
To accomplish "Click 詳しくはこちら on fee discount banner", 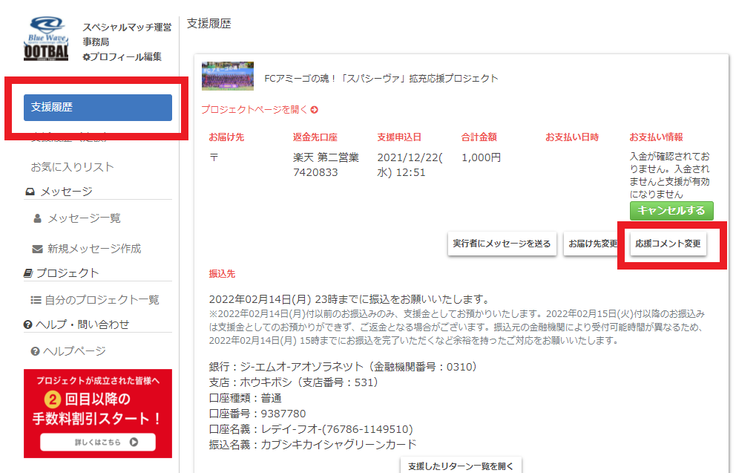I will click(x=98, y=441).
